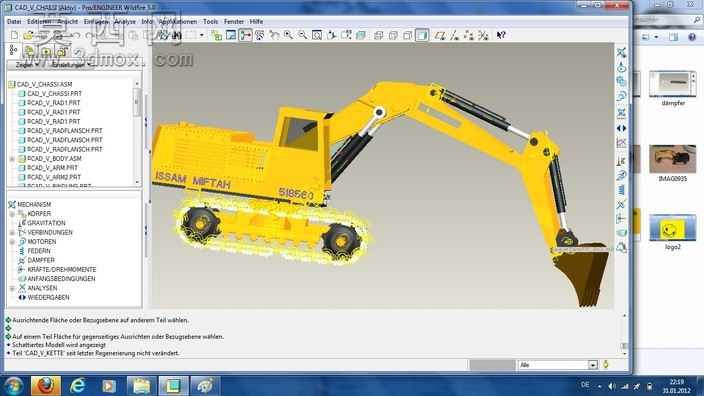Image resolution: width=704 pixels, height=396 pixels.
Task: Open Firefox from the taskbar
Action: point(45,386)
